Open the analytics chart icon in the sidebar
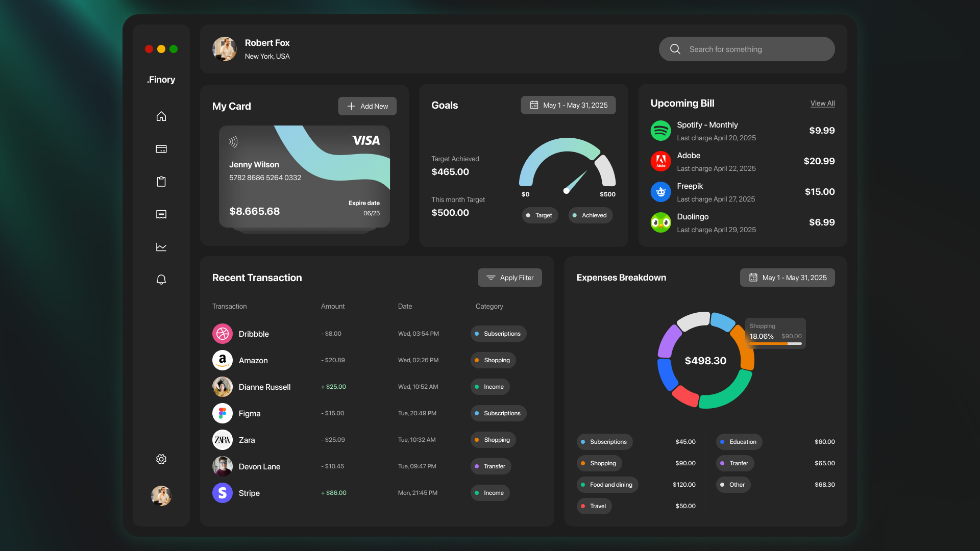This screenshot has height=551, width=980. [x=161, y=247]
